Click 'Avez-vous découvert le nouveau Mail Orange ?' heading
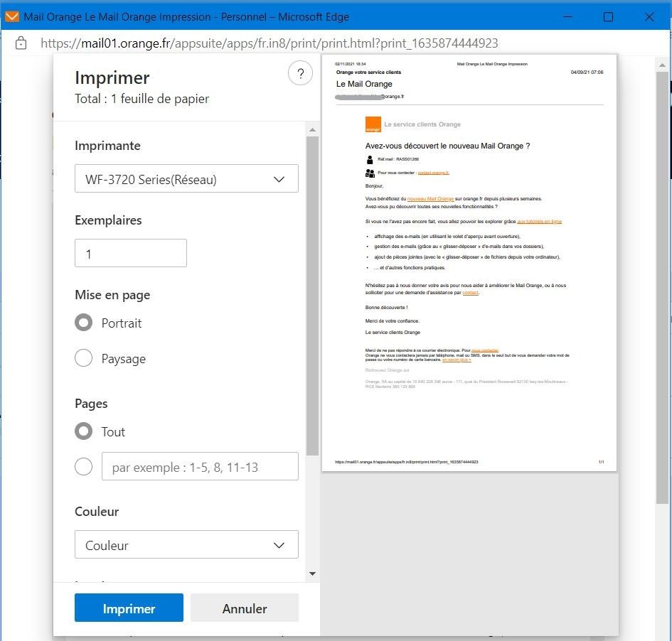 pos(447,146)
